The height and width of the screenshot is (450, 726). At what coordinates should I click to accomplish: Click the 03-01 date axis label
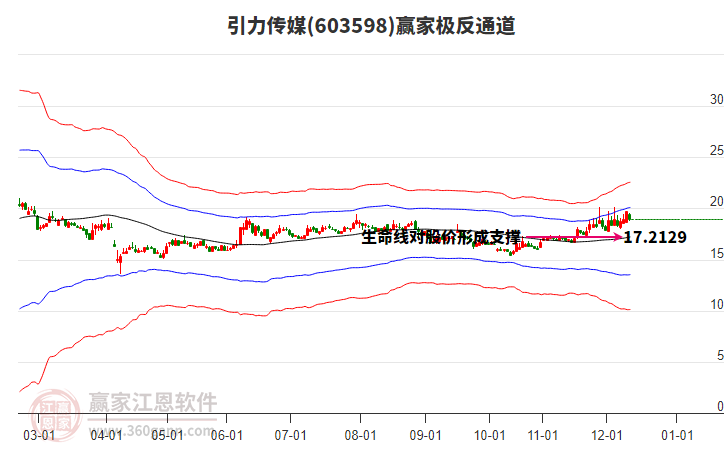(x=39, y=435)
